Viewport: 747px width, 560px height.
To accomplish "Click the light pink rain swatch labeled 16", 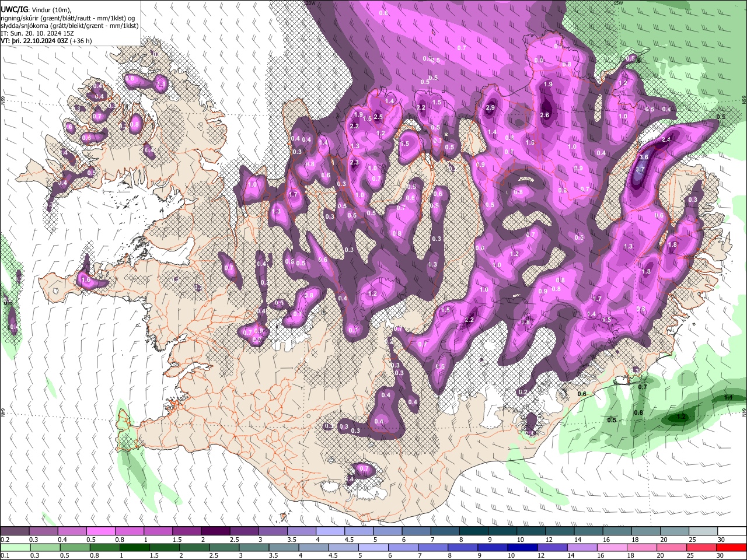I will click(612, 548).
